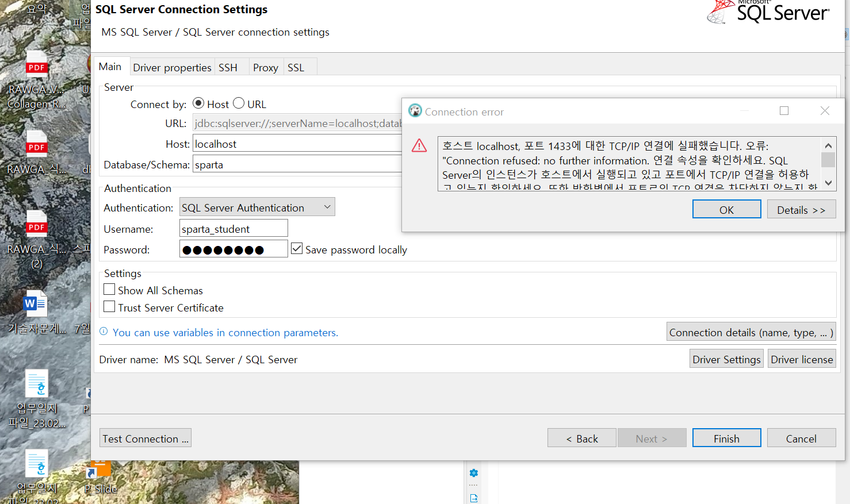Click the error message scrollbar down arrow
This screenshot has width=850, height=504.
coord(828,183)
